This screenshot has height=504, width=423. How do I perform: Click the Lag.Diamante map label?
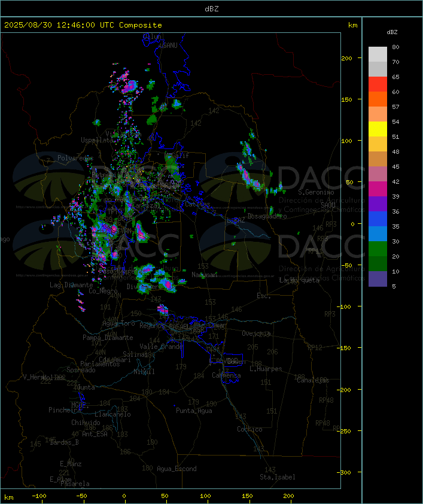71,285
